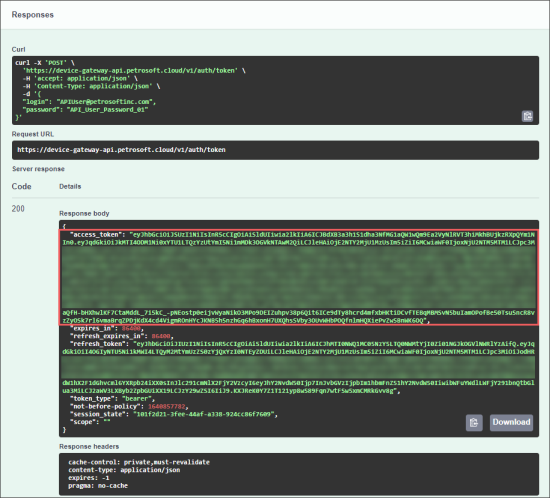Click the "scope" line in response
The image size is (550, 498).
pos(90,422)
